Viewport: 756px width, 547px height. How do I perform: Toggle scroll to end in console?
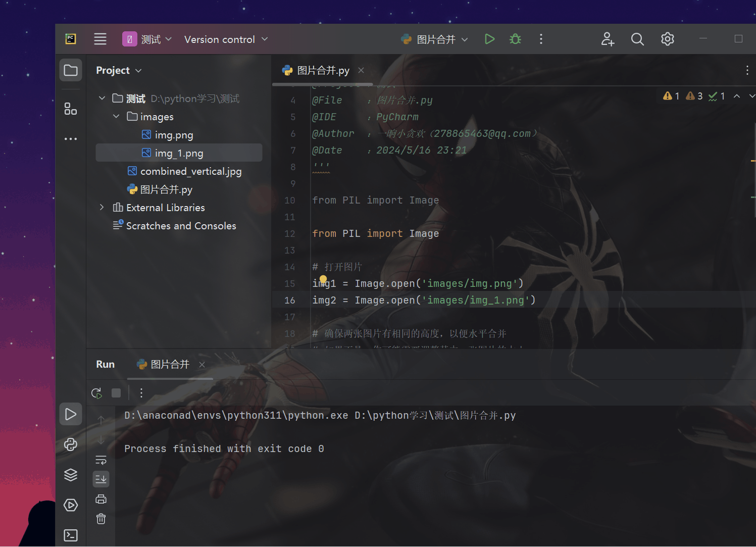tap(101, 479)
